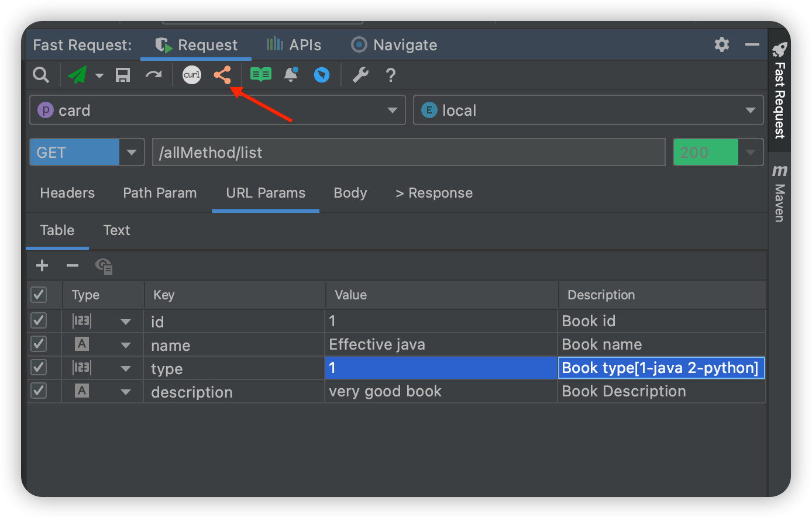This screenshot has height=518, width=812.
Task: Switch to the APIs tab
Action: pos(294,45)
